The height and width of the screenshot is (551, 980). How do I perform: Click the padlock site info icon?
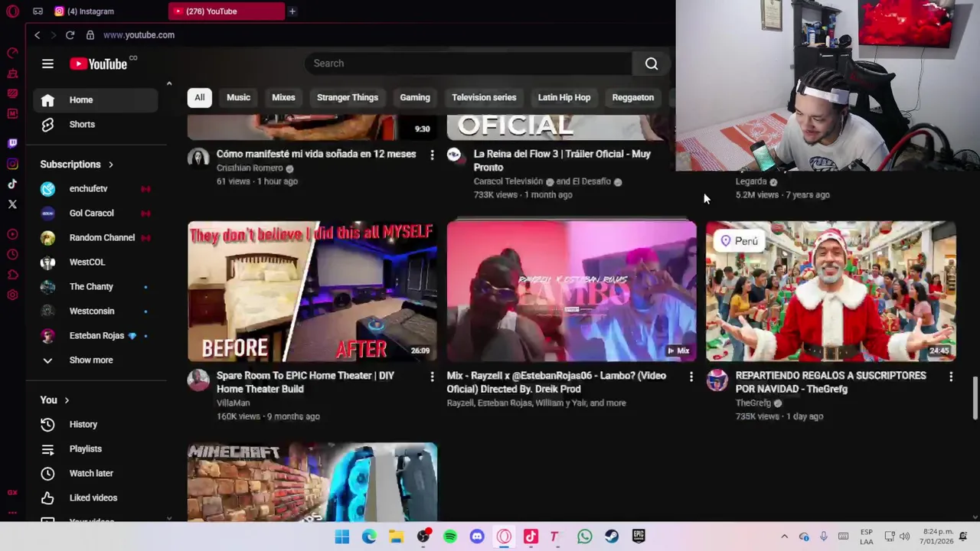point(90,35)
